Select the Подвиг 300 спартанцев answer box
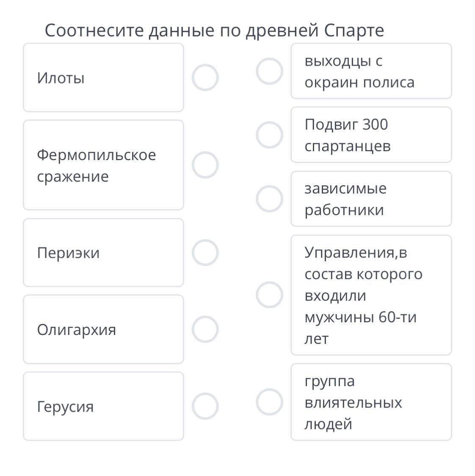Screen dimensions: 475x476 (371, 135)
